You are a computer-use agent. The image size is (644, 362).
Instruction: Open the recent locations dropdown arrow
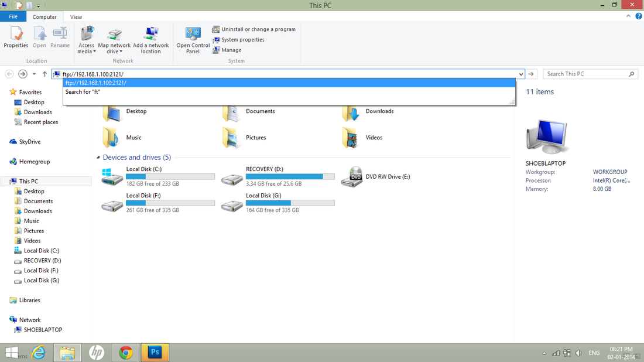(34, 74)
